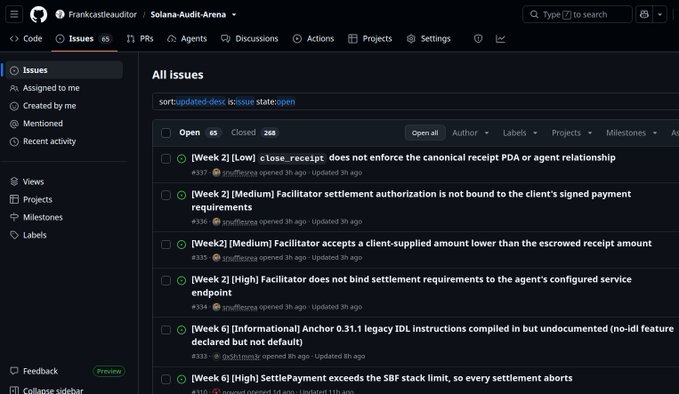This screenshot has height=394, width=679.
Task: Click the Preview badge
Action: (109, 371)
